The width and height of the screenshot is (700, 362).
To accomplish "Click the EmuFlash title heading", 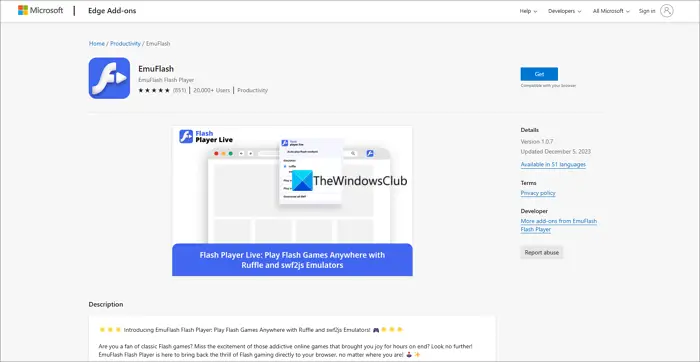I will tap(156, 69).
